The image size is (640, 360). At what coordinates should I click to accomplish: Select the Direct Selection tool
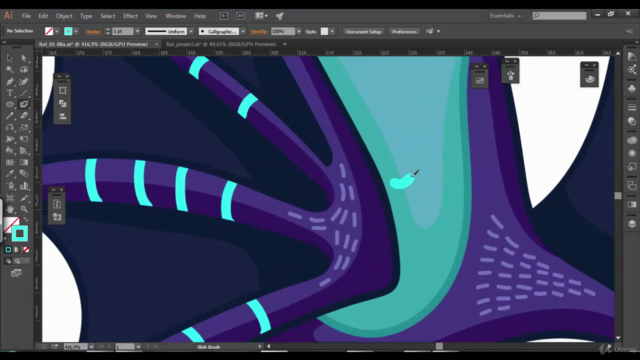(x=24, y=58)
